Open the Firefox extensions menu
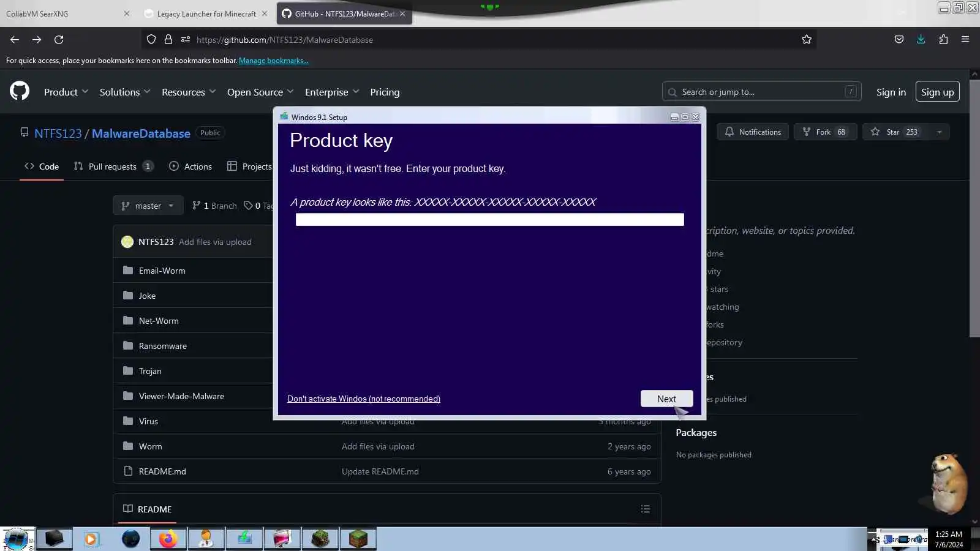Viewport: 980px width, 551px height. click(x=943, y=40)
